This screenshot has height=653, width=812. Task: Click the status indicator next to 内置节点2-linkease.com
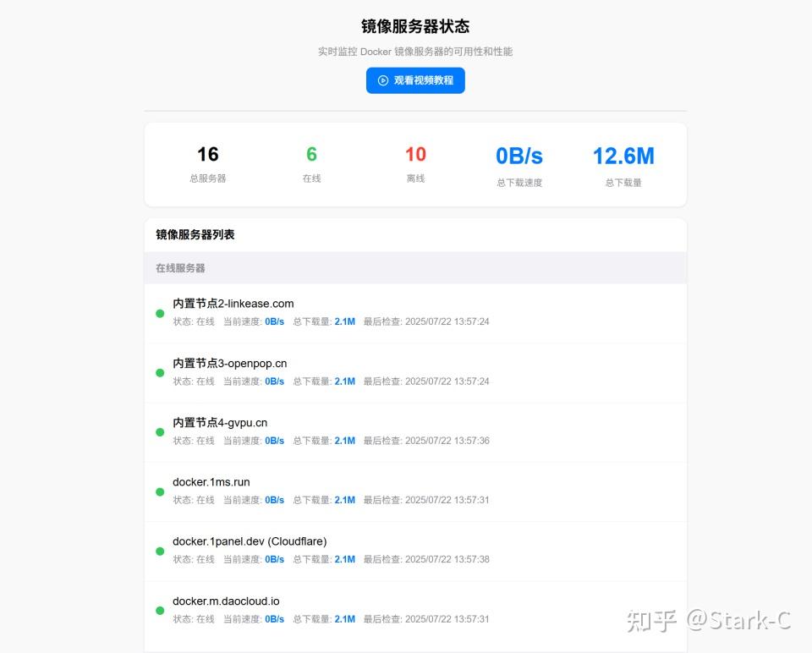(x=159, y=313)
